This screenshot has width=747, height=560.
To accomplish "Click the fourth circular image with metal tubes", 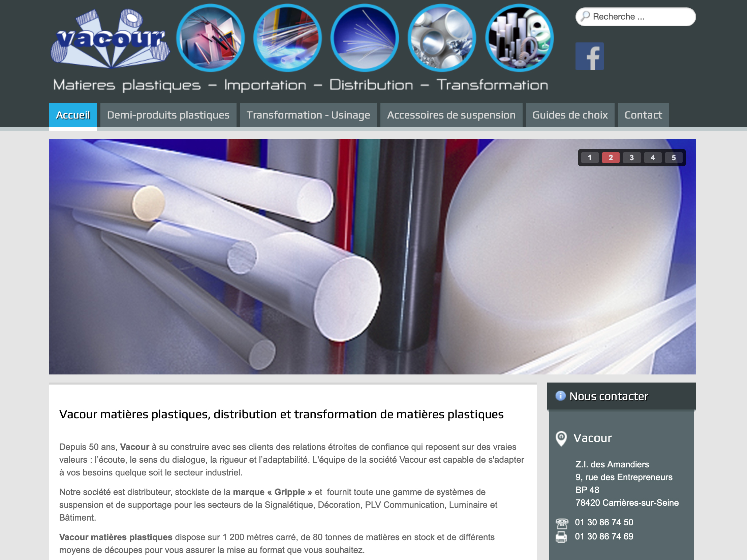I will coord(442,38).
